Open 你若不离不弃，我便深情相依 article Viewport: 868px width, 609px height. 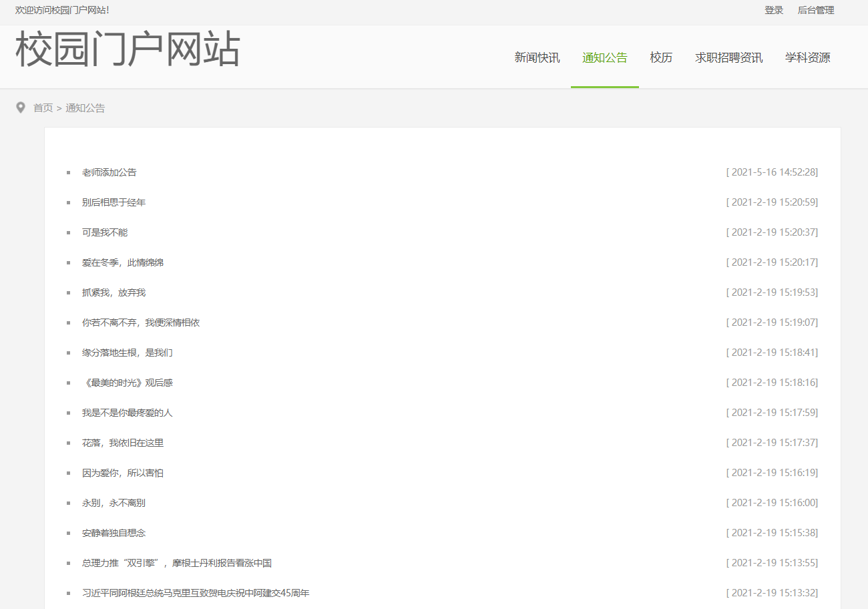141,323
